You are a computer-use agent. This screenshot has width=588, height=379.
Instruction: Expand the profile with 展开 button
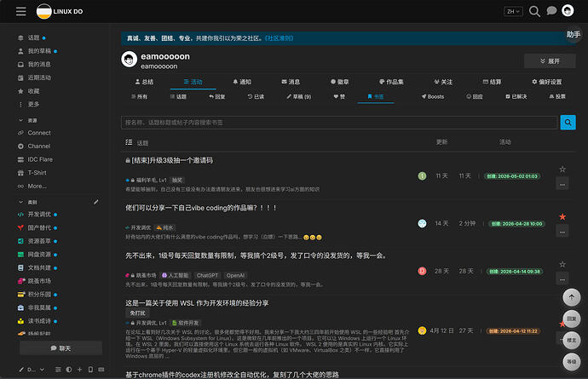coord(550,61)
